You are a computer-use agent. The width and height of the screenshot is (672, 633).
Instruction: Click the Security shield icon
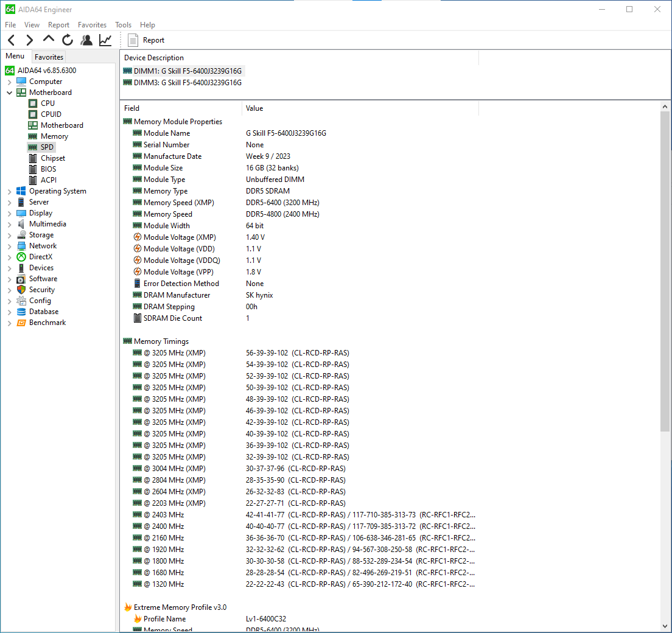pos(21,290)
